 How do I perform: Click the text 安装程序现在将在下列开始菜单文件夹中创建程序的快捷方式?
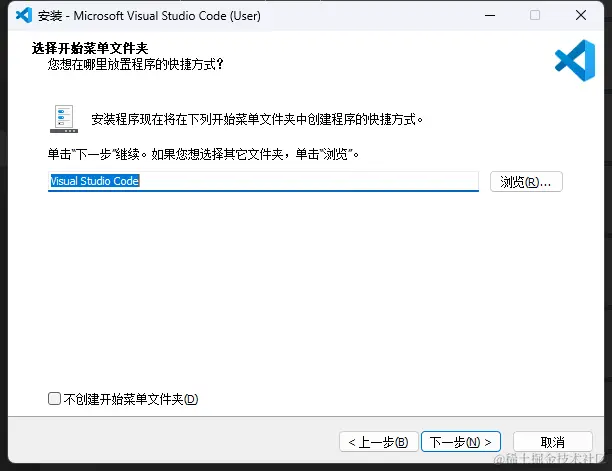[257, 119]
